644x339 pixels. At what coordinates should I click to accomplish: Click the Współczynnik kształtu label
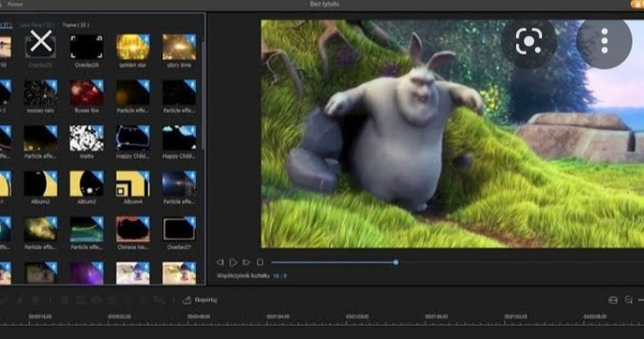(244, 276)
